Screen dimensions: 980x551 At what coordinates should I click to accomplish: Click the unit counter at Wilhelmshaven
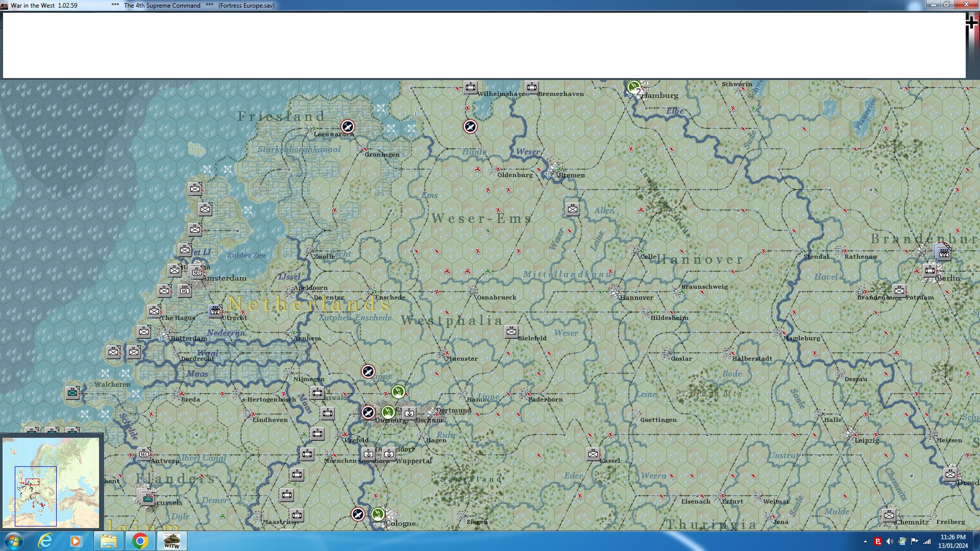pos(470,87)
